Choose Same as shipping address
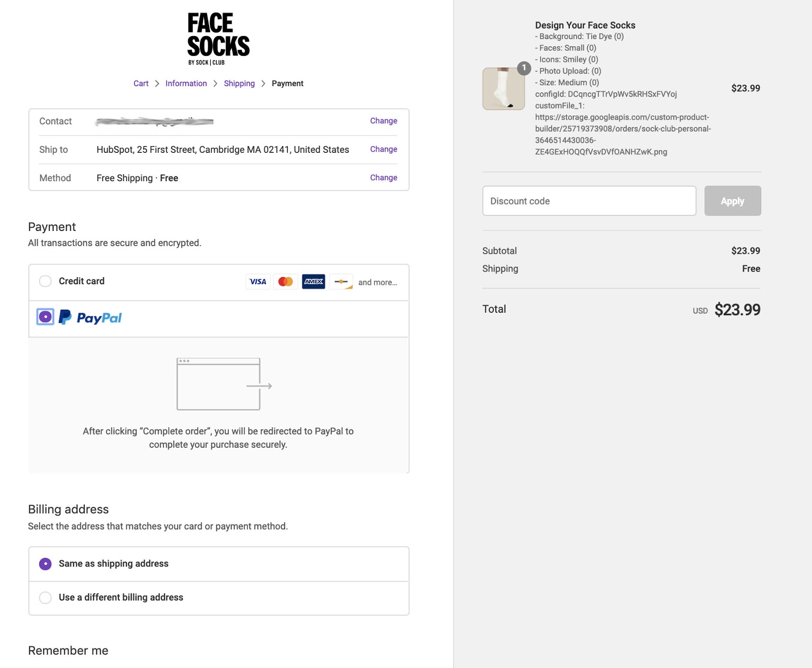 tap(45, 564)
